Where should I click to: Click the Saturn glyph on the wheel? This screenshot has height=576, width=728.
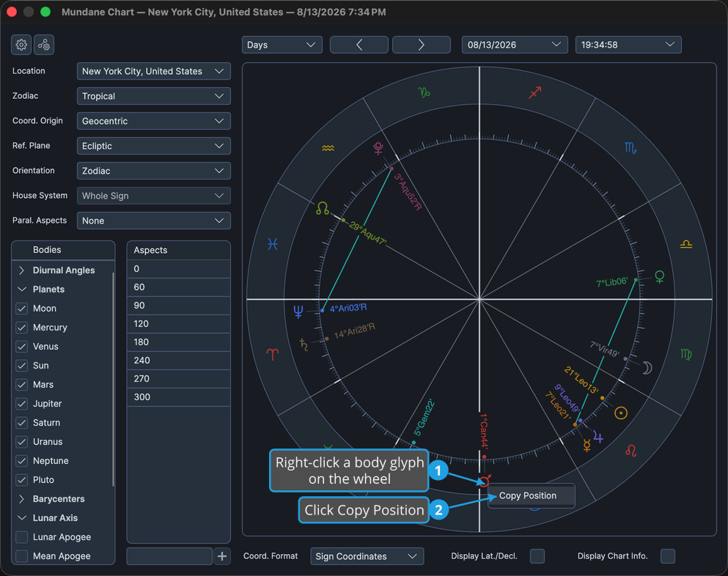(x=304, y=344)
